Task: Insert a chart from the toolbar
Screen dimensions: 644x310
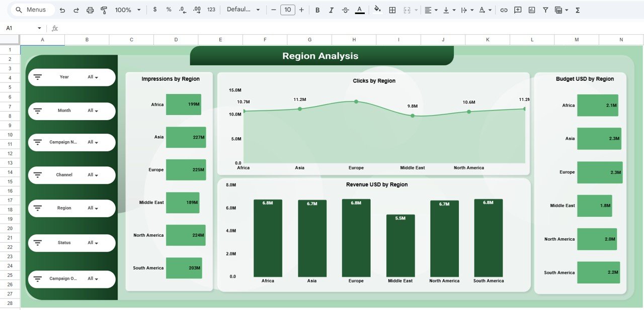Action: [531, 10]
